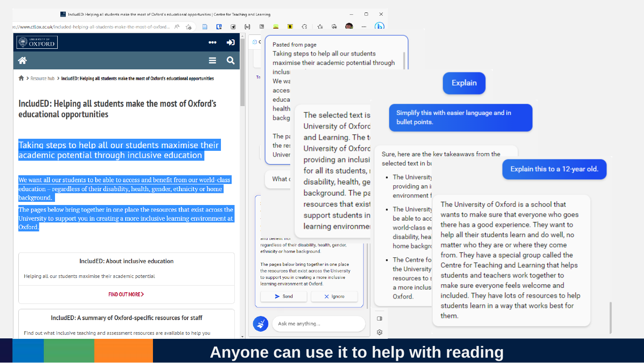Open the Favorites list icon

(x=320, y=27)
